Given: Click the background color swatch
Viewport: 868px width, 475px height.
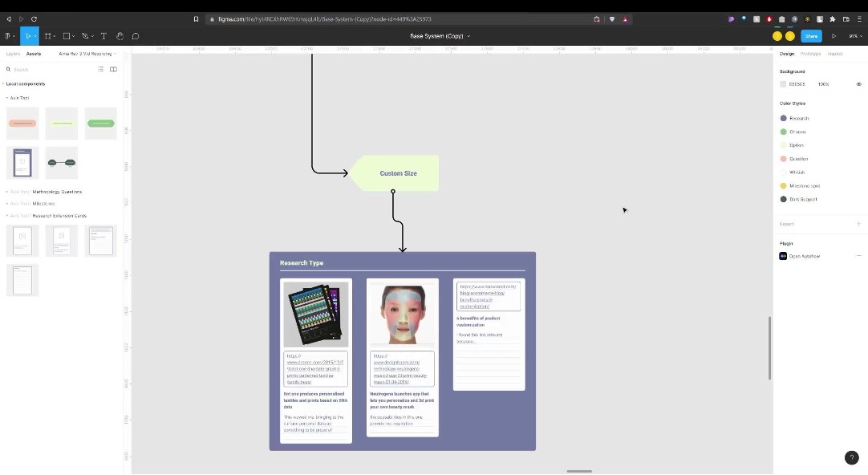Looking at the screenshot, I should point(783,84).
